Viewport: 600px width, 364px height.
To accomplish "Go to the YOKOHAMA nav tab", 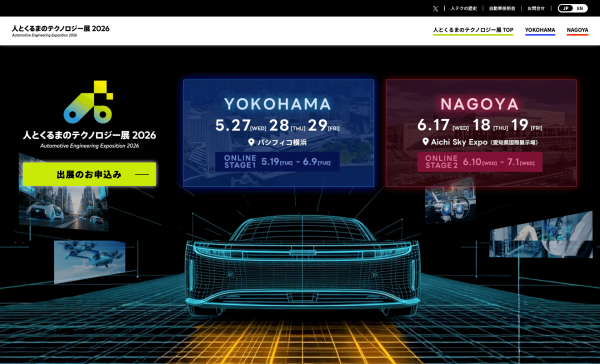I will click(x=540, y=30).
